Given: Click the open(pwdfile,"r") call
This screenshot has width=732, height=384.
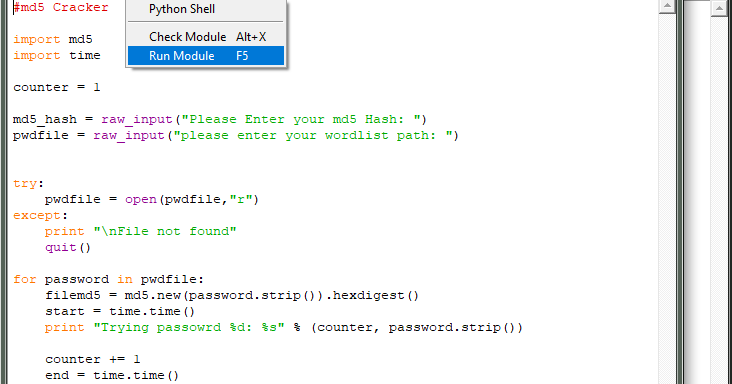Looking at the screenshot, I should (191, 199).
